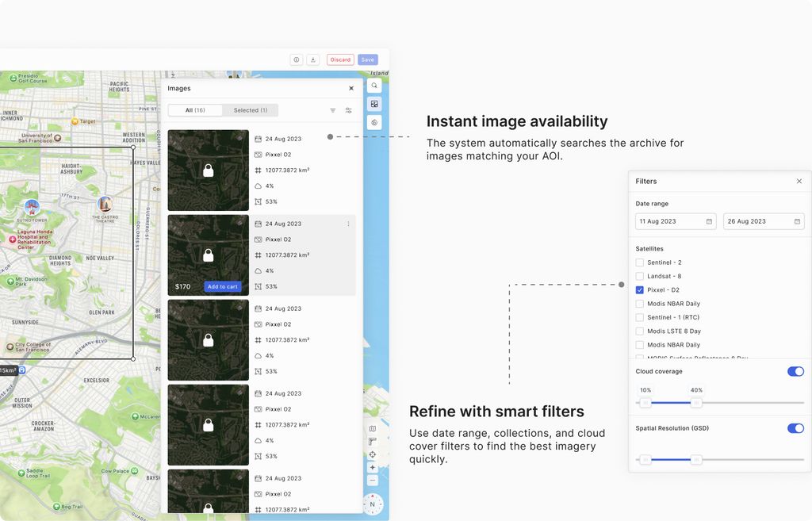Image resolution: width=812 pixels, height=521 pixels.
Task: Click calendar icon in end date field
Action: click(x=797, y=221)
